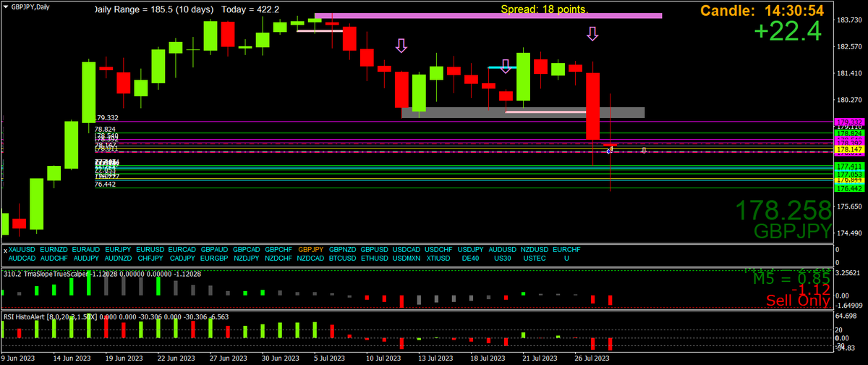Screen dimensions: 868x365
Task: Click the magenta 179.332 price label
Action: (849, 122)
